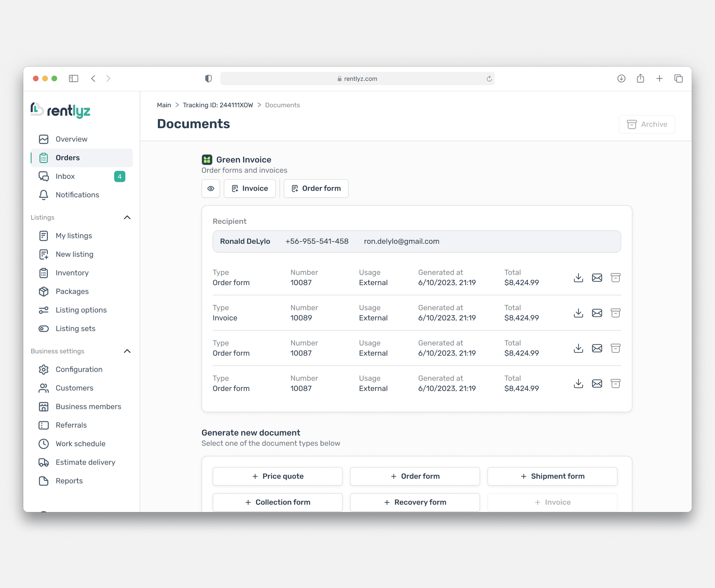Toggle the eye preview button
715x588 pixels.
point(211,189)
